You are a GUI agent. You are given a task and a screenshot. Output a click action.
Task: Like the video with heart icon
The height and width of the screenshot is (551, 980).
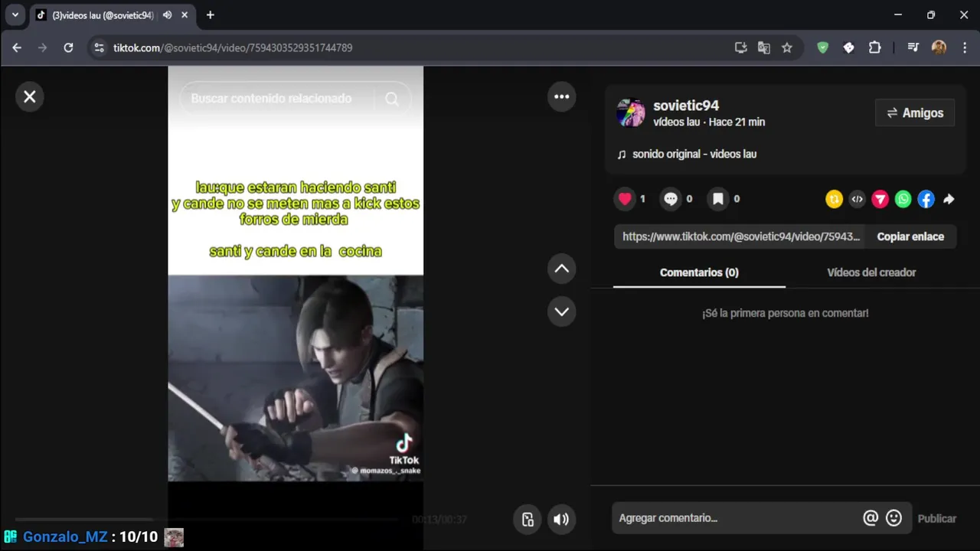(x=625, y=199)
